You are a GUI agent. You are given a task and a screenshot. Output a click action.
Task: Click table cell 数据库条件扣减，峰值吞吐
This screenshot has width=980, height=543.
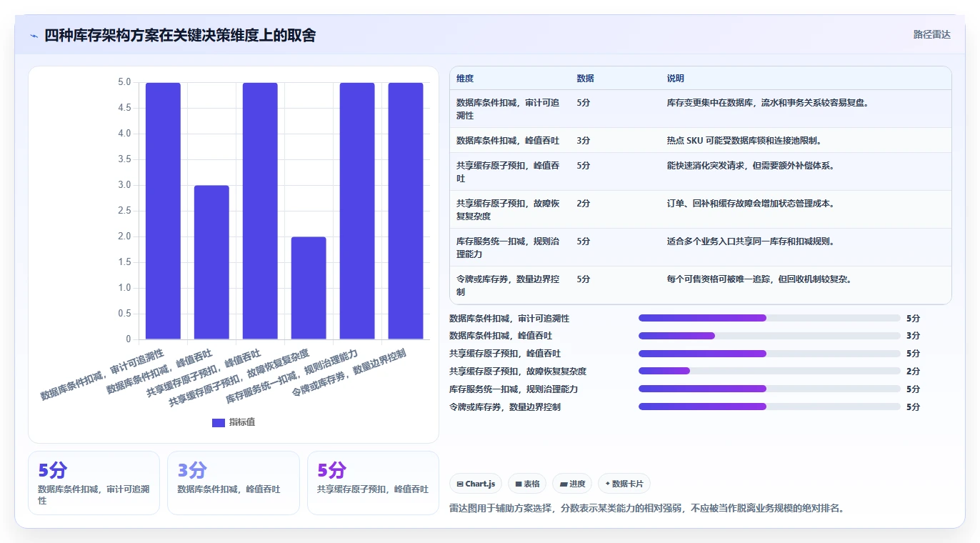509,141
